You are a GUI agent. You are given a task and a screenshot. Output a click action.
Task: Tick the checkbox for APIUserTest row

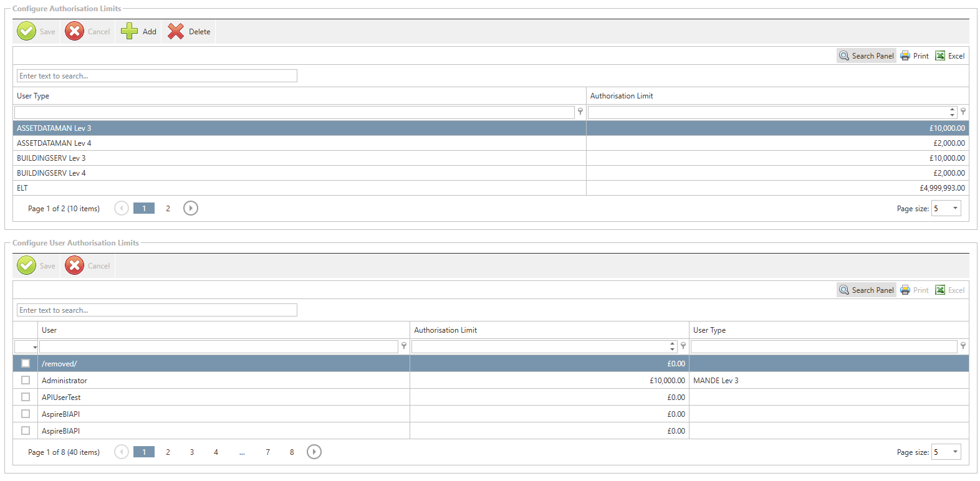coord(26,397)
